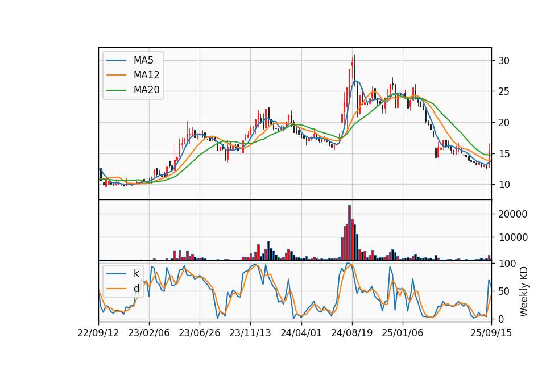Viewport: 546px width, 392px height.
Task: Click the volume axis label 20000
Action: [x=513, y=214]
